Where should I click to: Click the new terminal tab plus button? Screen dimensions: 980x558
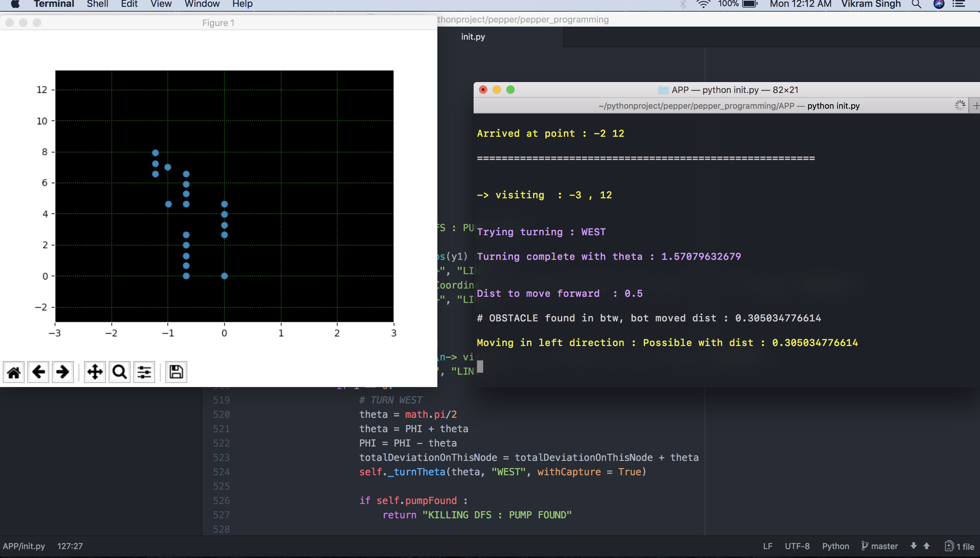(x=976, y=105)
